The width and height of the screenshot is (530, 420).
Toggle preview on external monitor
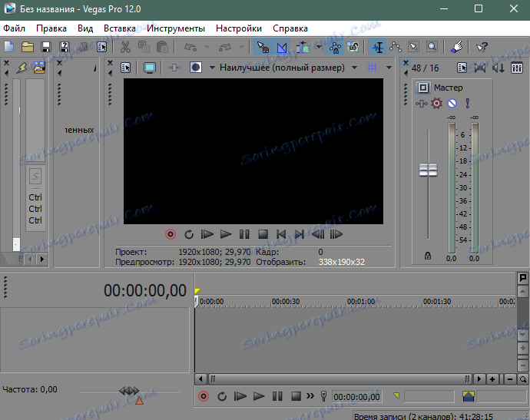point(150,68)
